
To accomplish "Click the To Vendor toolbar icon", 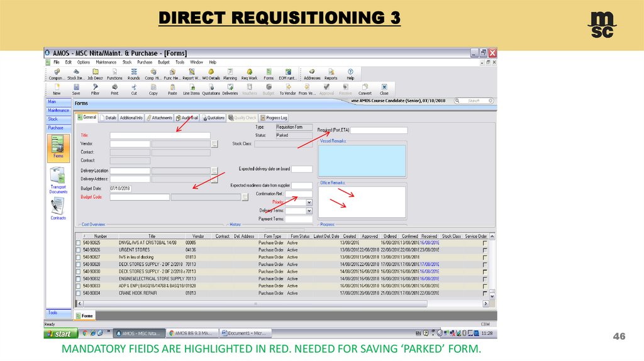I will point(288,89).
